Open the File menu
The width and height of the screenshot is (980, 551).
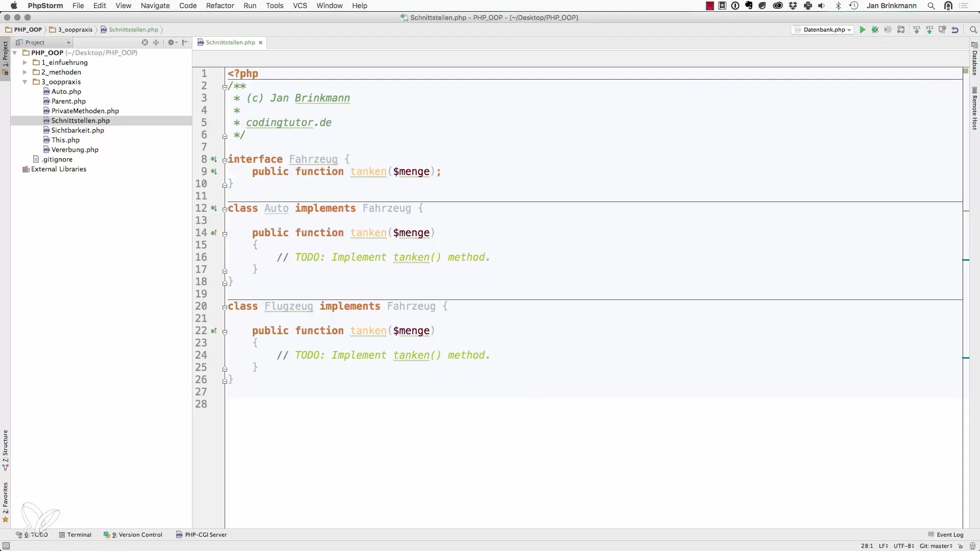[x=78, y=6]
